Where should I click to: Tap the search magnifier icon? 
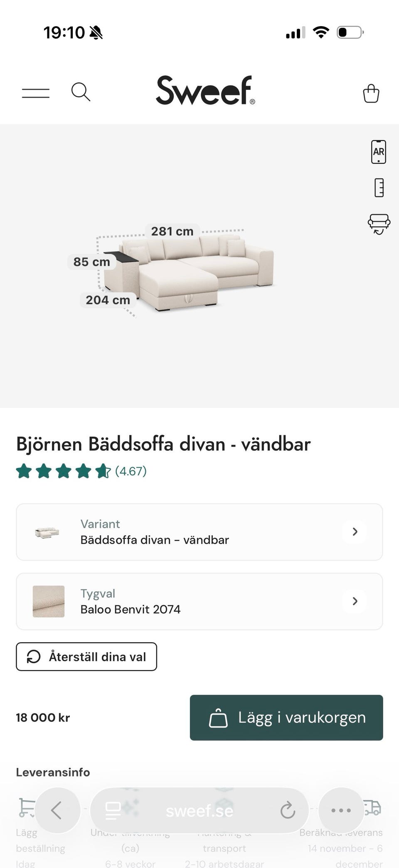[81, 92]
